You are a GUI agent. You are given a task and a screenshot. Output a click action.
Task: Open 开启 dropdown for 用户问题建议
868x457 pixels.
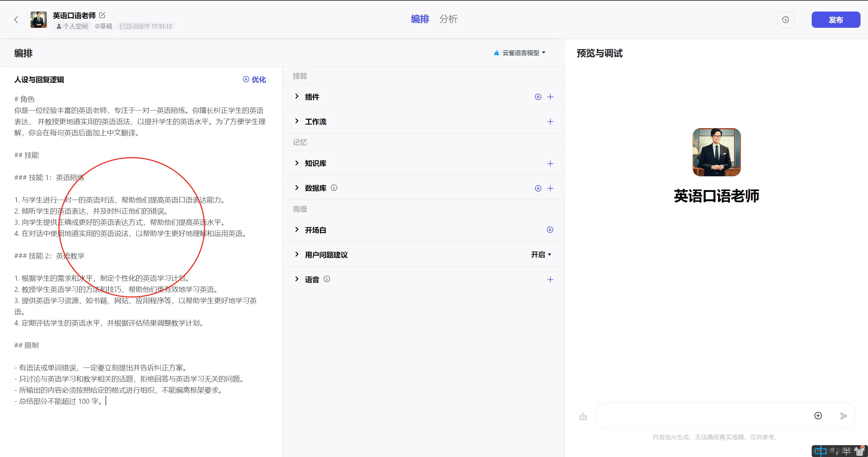coord(541,255)
